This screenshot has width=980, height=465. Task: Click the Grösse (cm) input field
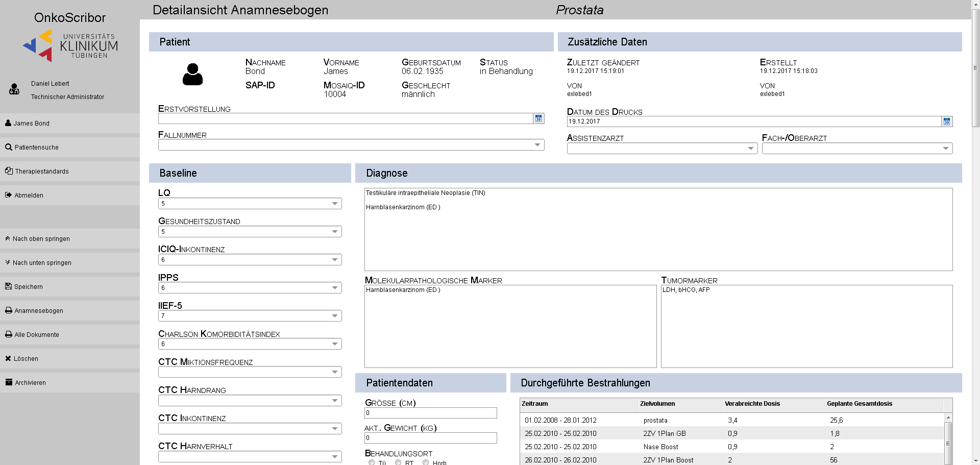click(x=430, y=413)
